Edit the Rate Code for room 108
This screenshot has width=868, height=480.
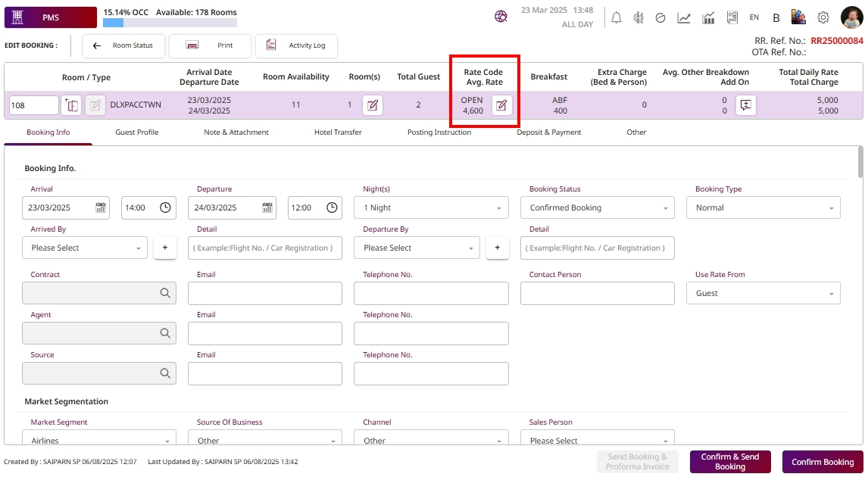click(501, 105)
